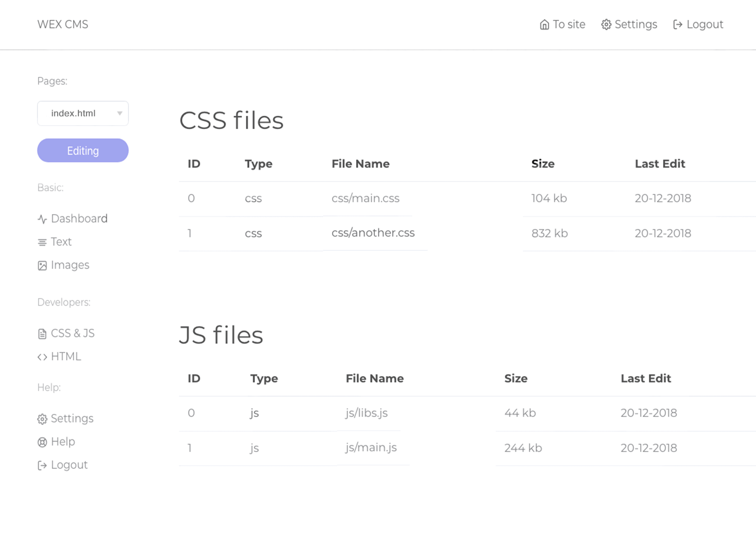The width and height of the screenshot is (756, 552).
Task: Click the Help link under Help section
Action: [x=63, y=442]
